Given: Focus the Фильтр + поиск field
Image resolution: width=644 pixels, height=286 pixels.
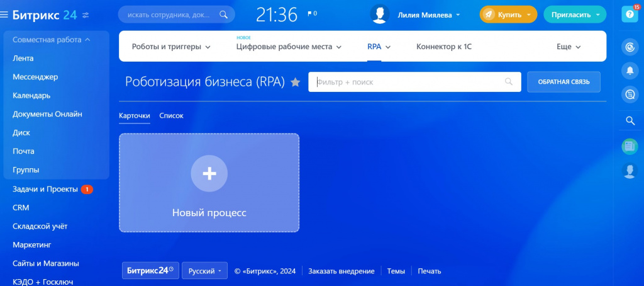Looking at the screenshot, I should [x=414, y=82].
